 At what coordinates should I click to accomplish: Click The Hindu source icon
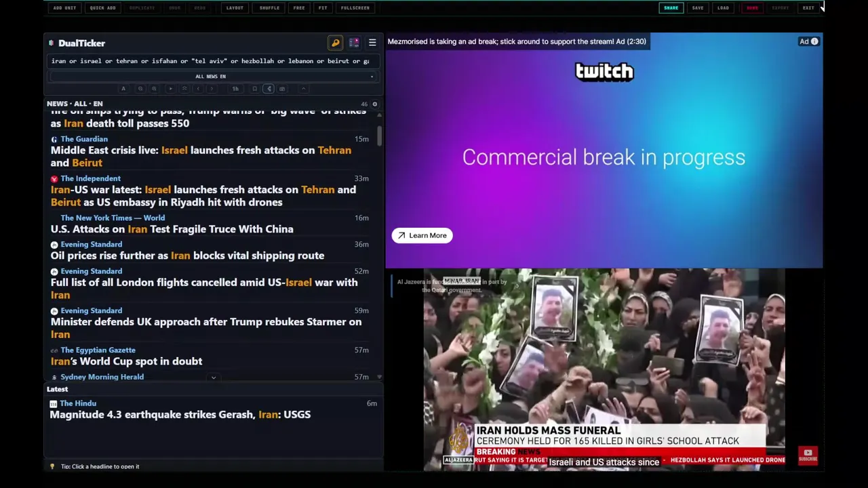click(54, 404)
